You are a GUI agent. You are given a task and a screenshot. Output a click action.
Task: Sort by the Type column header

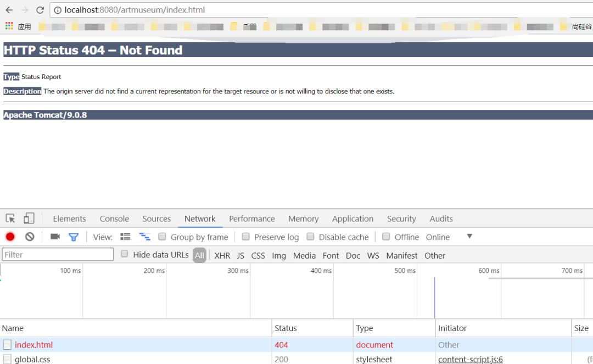click(394, 328)
